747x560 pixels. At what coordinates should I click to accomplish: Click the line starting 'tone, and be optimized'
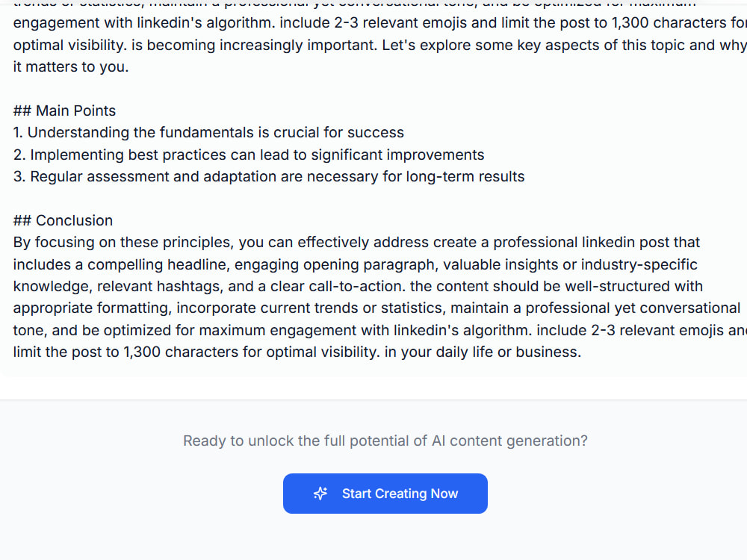[379, 330]
